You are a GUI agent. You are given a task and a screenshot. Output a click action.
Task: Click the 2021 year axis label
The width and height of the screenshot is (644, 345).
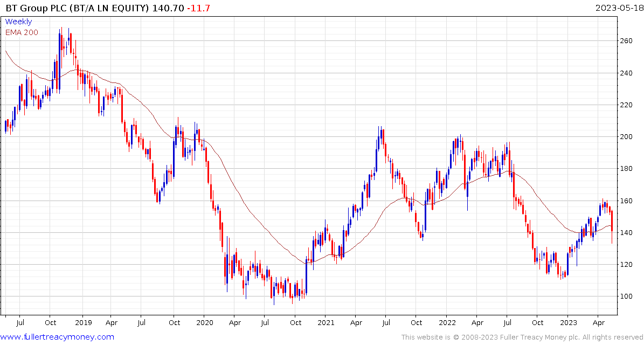click(325, 322)
